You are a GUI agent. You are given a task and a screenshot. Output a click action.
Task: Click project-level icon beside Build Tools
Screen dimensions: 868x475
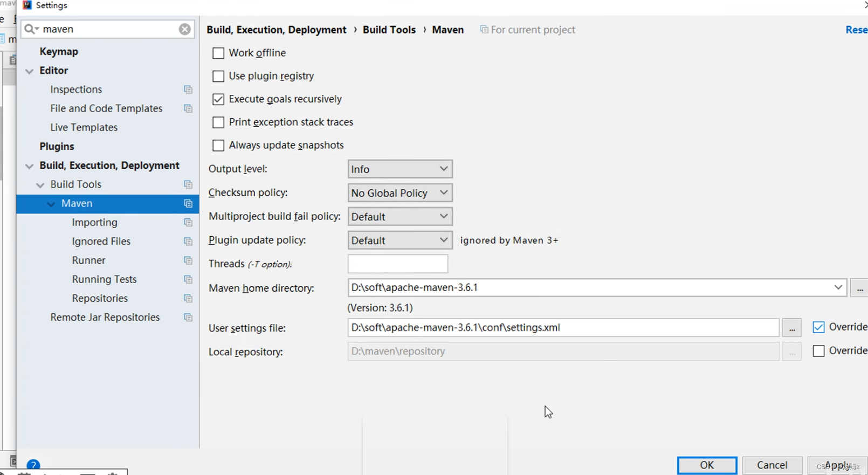coord(188,184)
